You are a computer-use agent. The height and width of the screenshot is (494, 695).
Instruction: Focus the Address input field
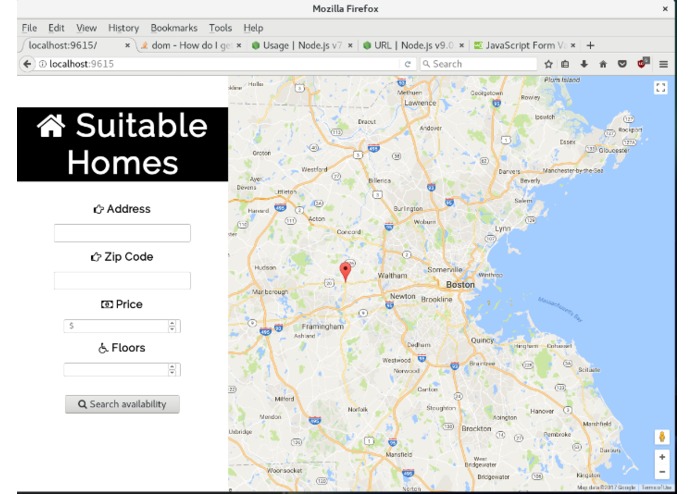click(122, 233)
